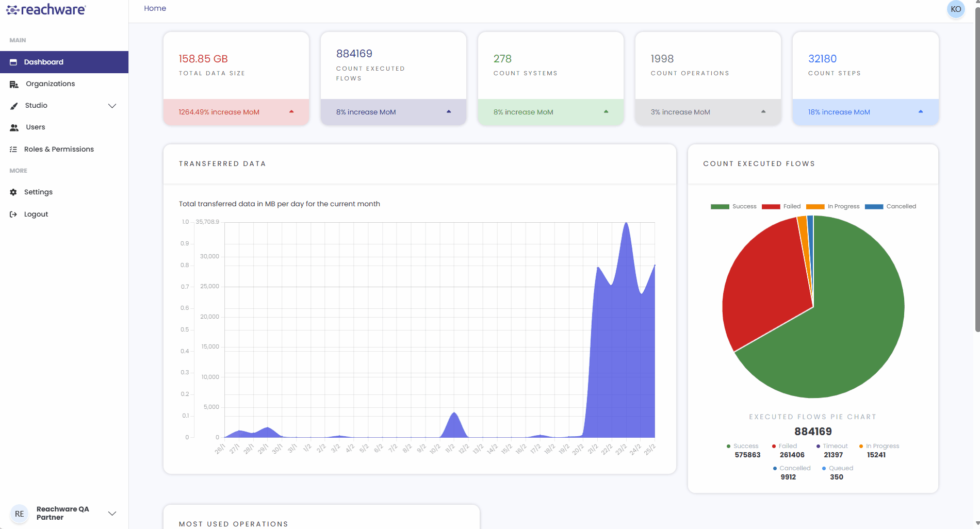The height and width of the screenshot is (529, 980).
Task: Click the up arrow on Count Steps card
Action: pyautogui.click(x=921, y=112)
